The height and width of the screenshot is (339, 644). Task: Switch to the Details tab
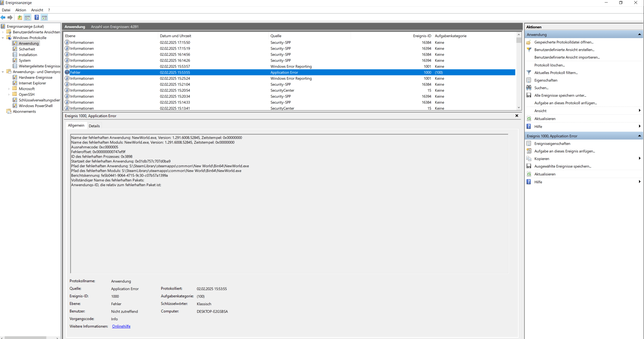tap(94, 126)
